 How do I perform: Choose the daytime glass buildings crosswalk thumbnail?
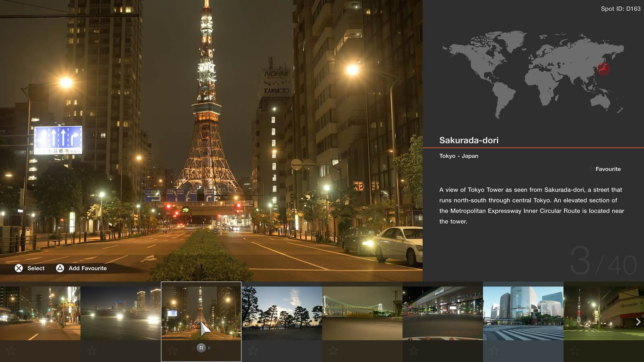[x=523, y=313]
